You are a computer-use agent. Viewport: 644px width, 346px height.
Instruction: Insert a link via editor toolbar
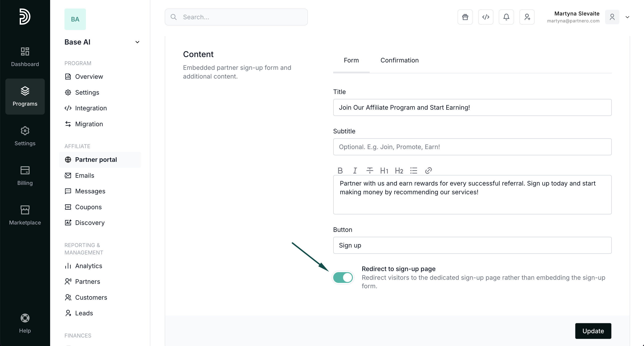tap(428, 171)
